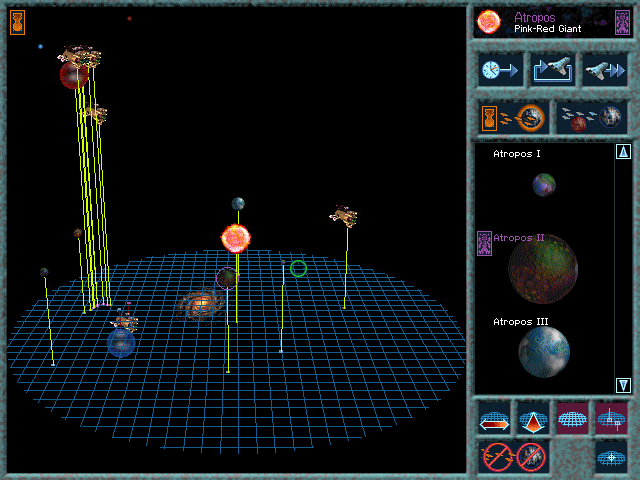The height and width of the screenshot is (480, 640).
Task: Toggle the grid height-lines display button
Action: click(x=611, y=419)
